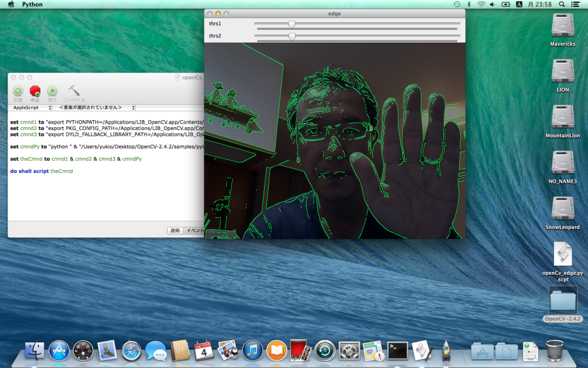Screen dimensions: 588x368
Task: Click the clock showing 月 23:58
Action: pyautogui.click(x=540, y=5)
